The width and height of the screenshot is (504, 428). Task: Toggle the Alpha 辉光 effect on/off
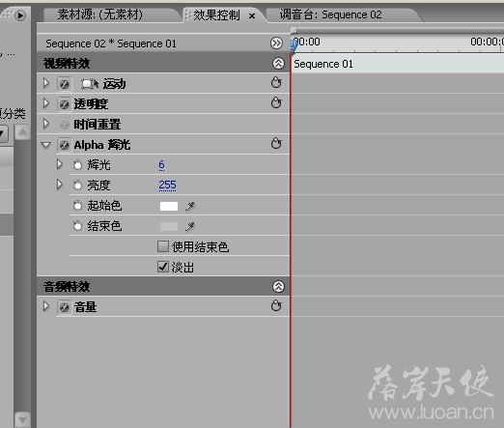pos(64,145)
